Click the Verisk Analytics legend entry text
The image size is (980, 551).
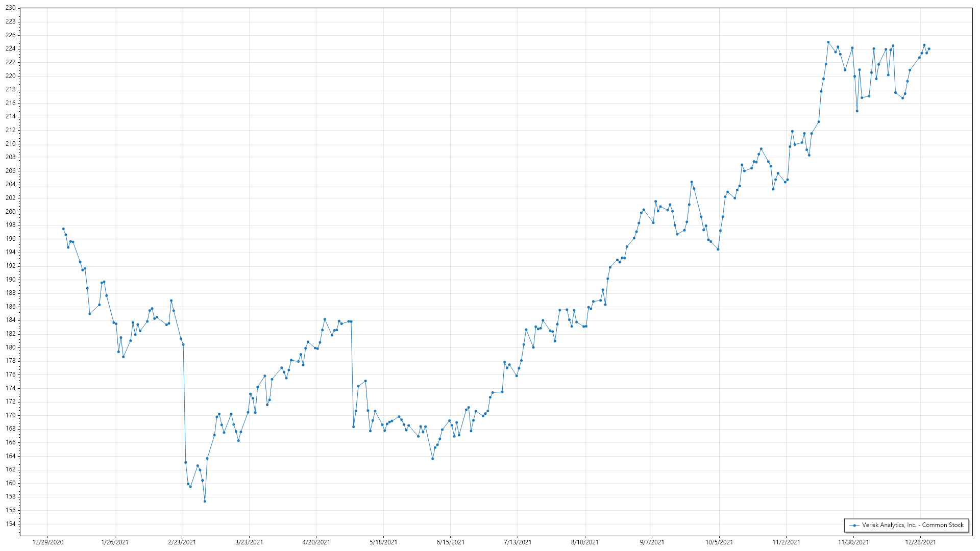[x=913, y=525]
